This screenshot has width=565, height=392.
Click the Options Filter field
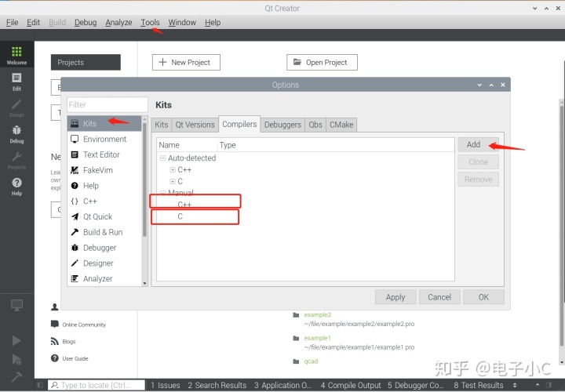[108, 105]
